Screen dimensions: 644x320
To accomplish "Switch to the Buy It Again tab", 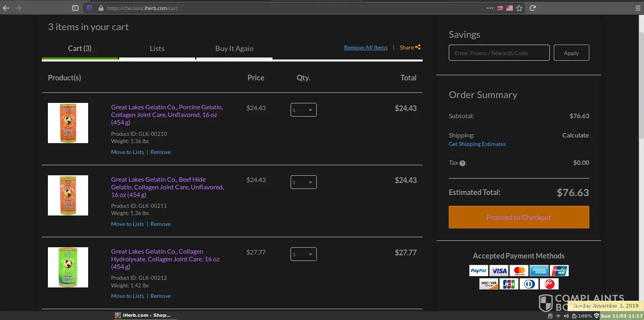I will 234,49.
